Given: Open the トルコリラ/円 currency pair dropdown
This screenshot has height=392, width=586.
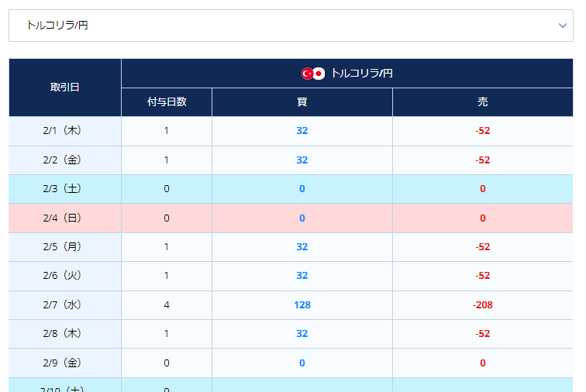Looking at the screenshot, I should (291, 26).
